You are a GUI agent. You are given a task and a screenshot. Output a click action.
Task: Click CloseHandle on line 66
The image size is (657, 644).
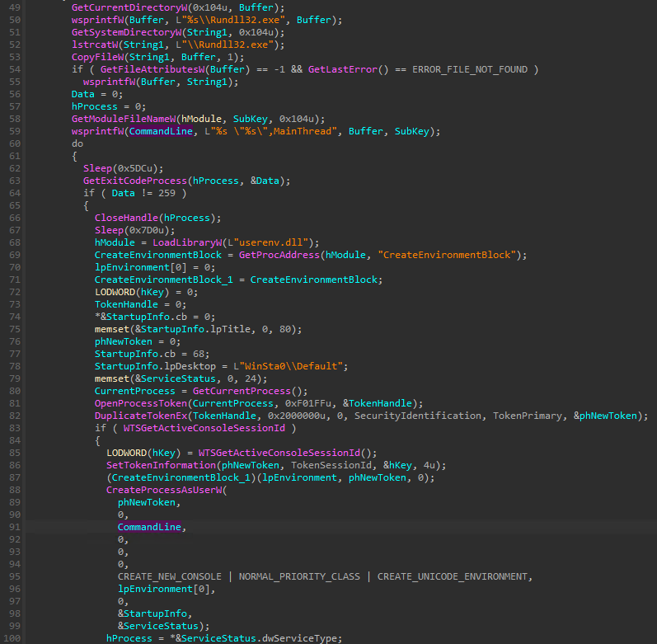tap(126, 218)
